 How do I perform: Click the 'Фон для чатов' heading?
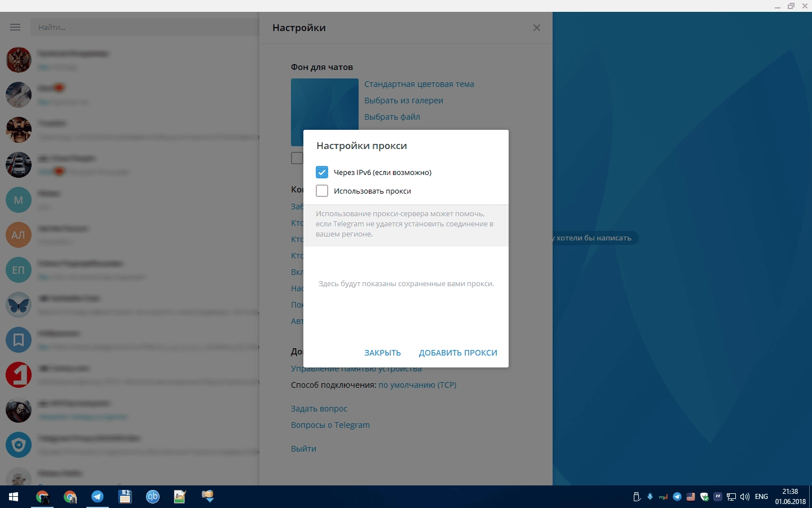point(322,67)
